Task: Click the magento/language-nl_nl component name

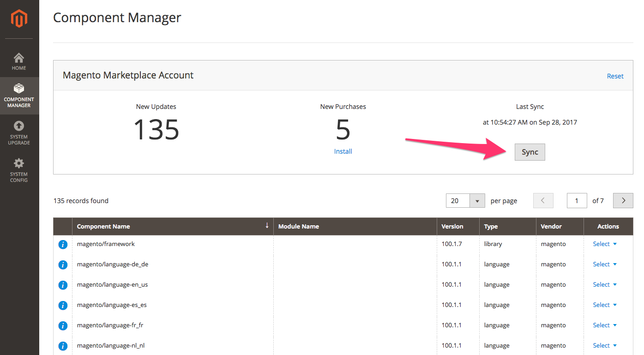Action: (111, 345)
